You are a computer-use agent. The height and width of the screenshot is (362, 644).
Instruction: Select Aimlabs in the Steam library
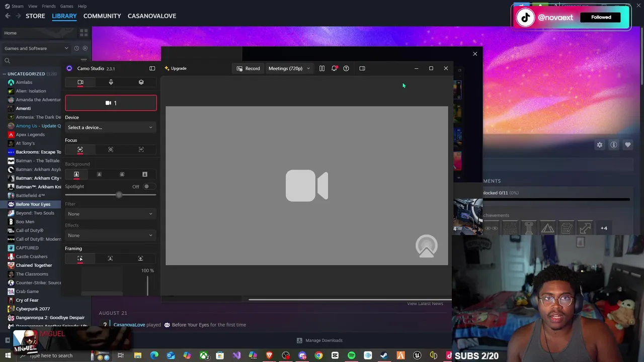24,82
